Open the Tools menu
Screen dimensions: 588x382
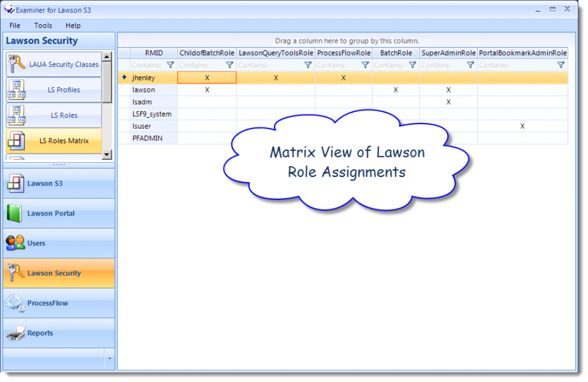click(x=43, y=25)
